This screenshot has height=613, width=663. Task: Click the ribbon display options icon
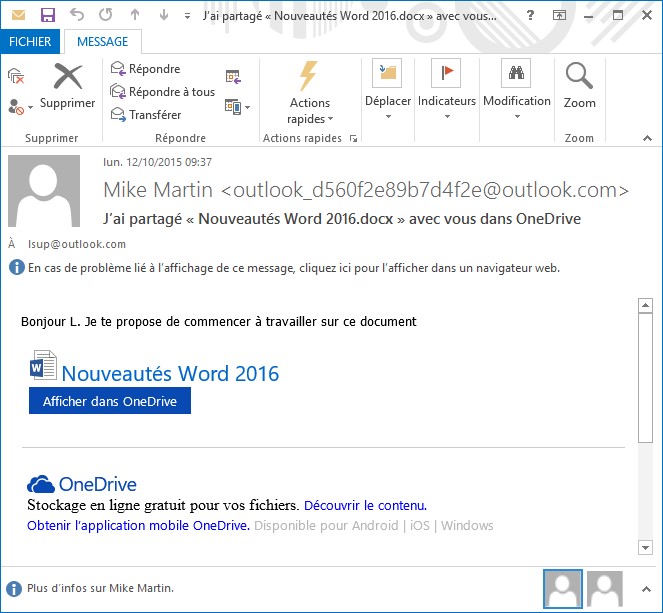point(559,16)
